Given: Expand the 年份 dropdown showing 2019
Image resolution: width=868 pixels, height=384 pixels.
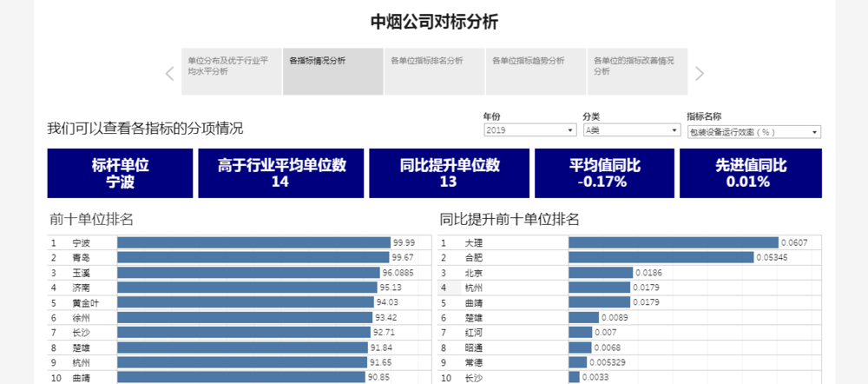Looking at the screenshot, I should coord(529,130).
